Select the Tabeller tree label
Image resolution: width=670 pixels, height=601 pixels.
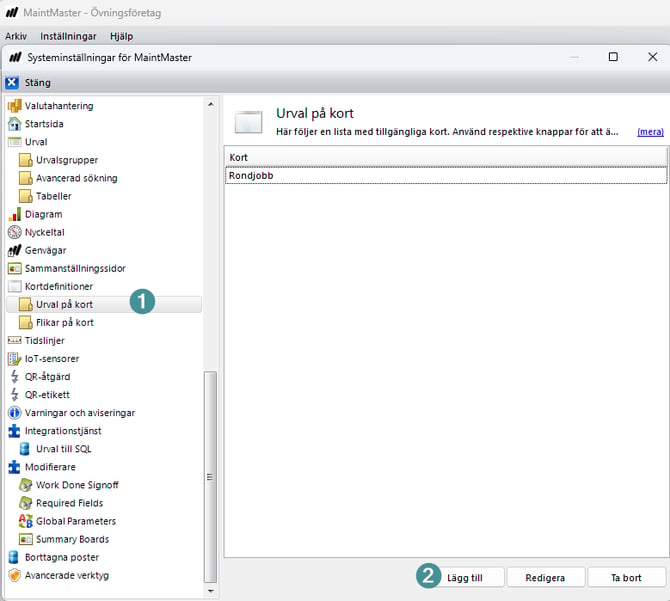click(x=53, y=196)
